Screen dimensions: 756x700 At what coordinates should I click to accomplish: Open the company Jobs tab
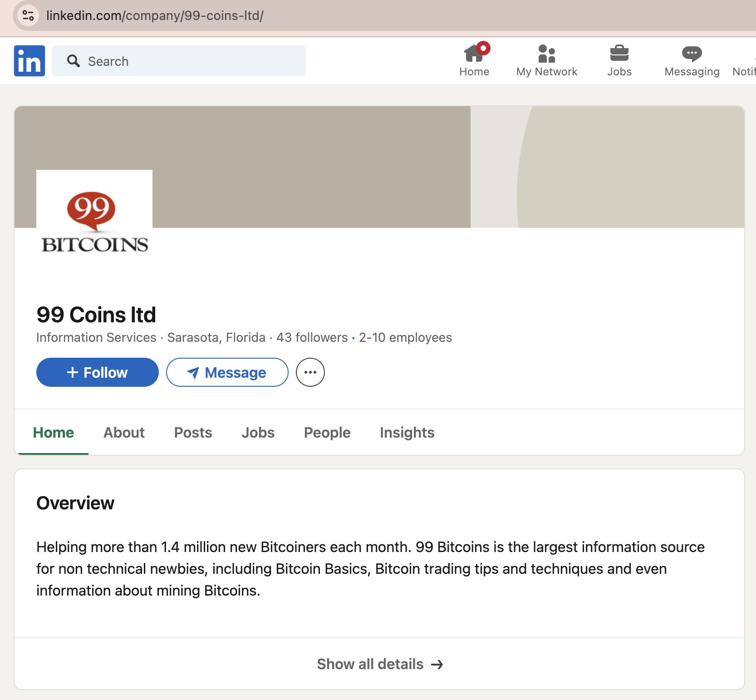click(258, 433)
